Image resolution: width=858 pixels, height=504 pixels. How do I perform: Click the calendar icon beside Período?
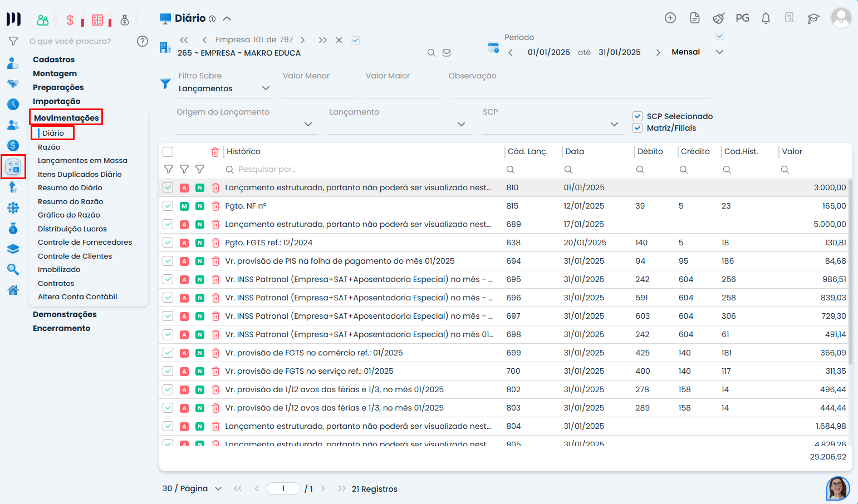pyautogui.click(x=493, y=48)
